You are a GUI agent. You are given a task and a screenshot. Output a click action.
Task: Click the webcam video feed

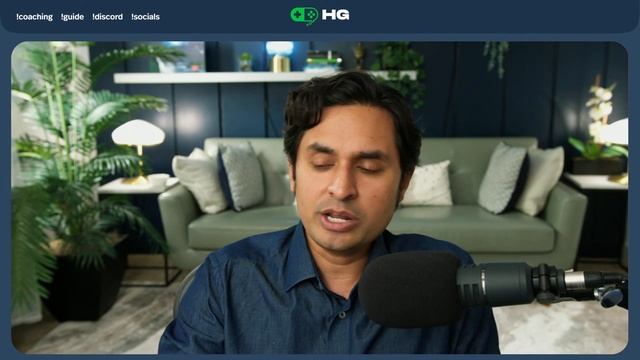[x=320, y=197]
